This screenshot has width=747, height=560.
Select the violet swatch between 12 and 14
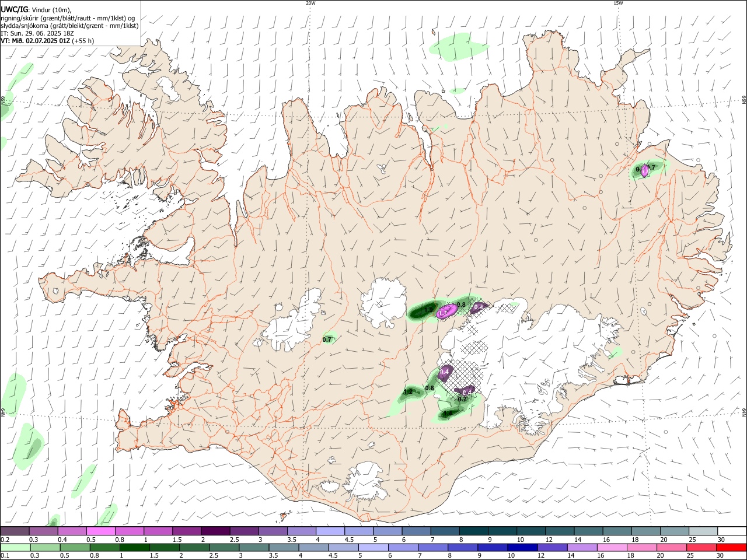(552, 547)
